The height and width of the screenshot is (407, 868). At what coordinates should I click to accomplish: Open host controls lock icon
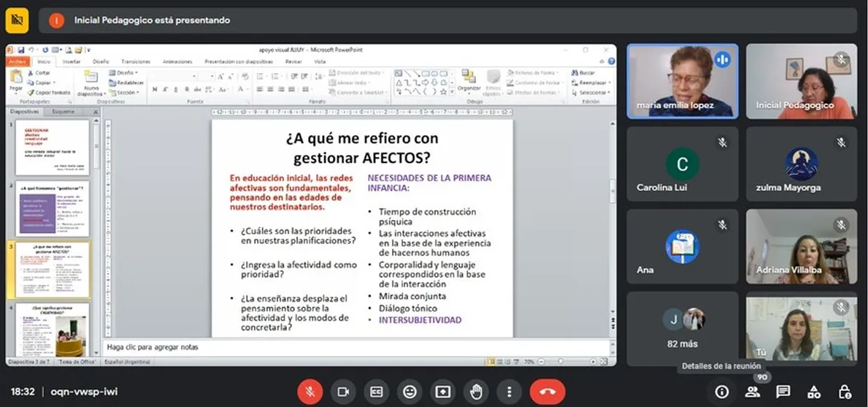(845, 392)
